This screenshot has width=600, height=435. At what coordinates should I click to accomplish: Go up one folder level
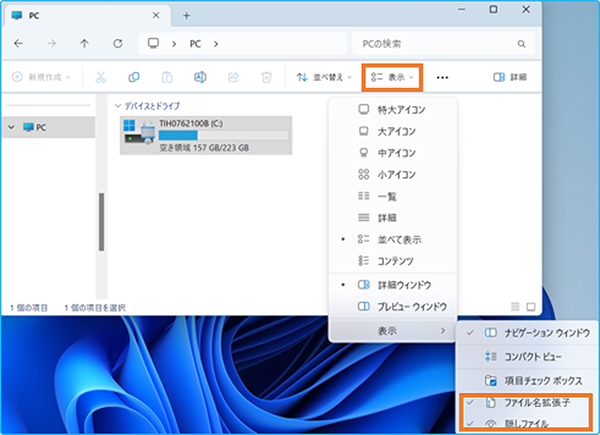[x=84, y=44]
